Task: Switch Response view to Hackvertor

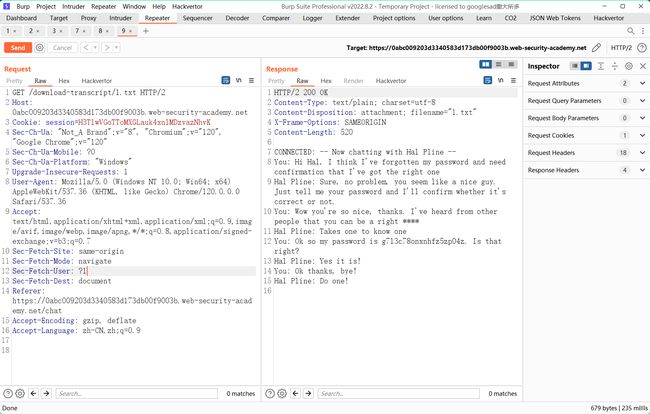Action: [391, 81]
